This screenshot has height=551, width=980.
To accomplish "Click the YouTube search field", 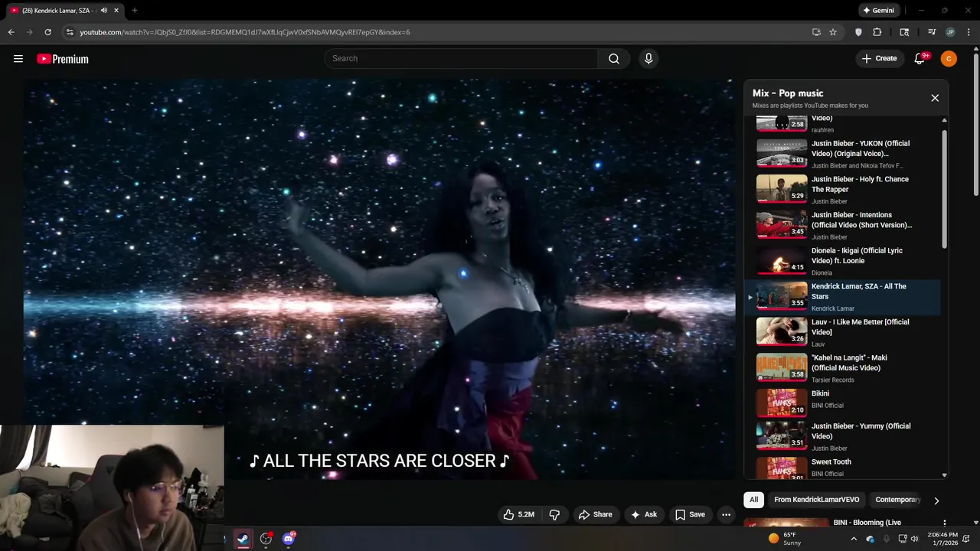I will (461, 59).
